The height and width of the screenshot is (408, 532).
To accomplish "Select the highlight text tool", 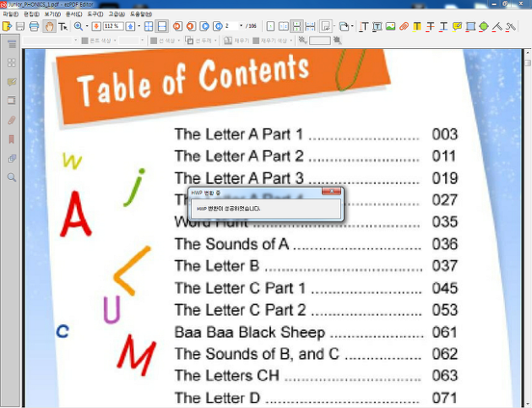I will (417, 26).
